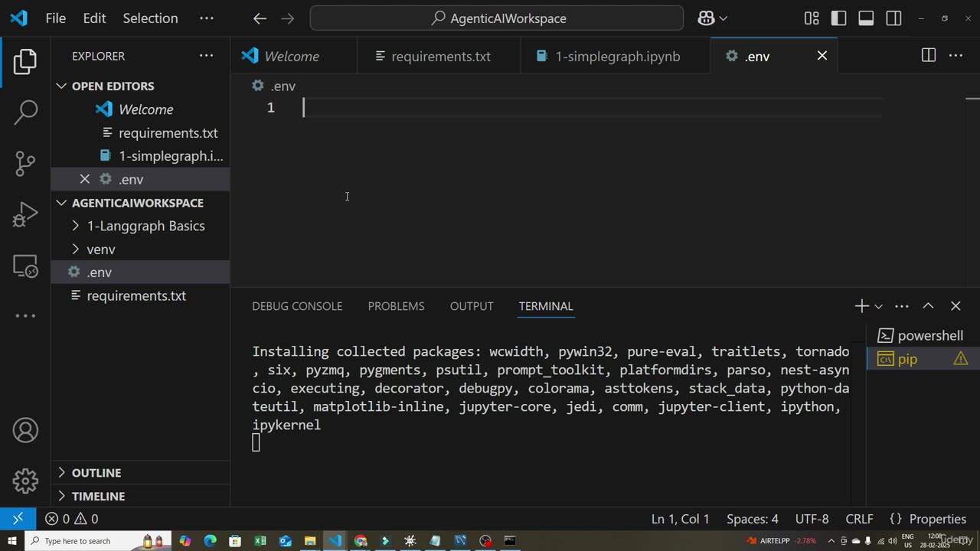The image size is (980, 551).
Task: Close the .env editor tab
Action: tap(822, 56)
